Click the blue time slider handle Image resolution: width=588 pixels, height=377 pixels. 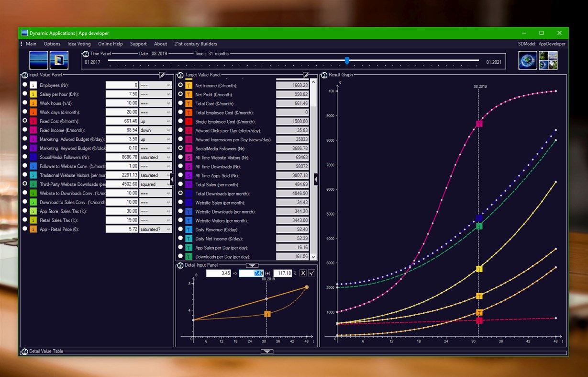coord(346,61)
